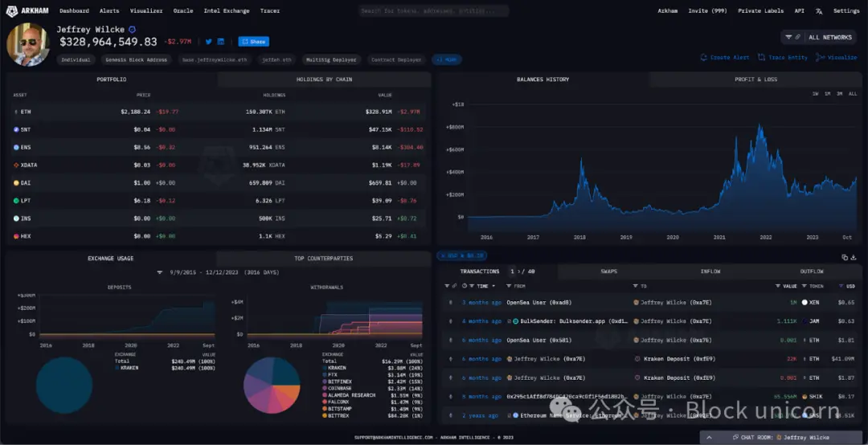Expand the chat room panel chevron

708,438
